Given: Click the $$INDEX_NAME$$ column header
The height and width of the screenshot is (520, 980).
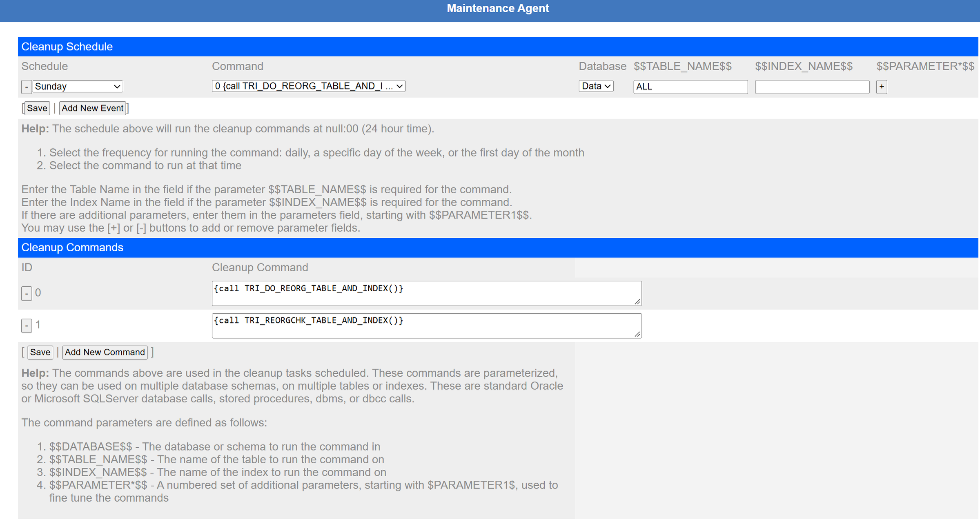Looking at the screenshot, I should tap(804, 66).
